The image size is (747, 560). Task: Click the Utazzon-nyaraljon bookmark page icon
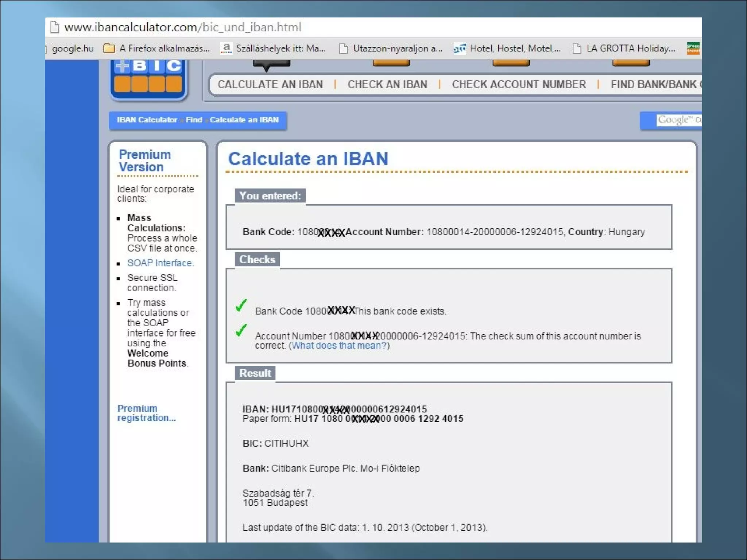[343, 48]
